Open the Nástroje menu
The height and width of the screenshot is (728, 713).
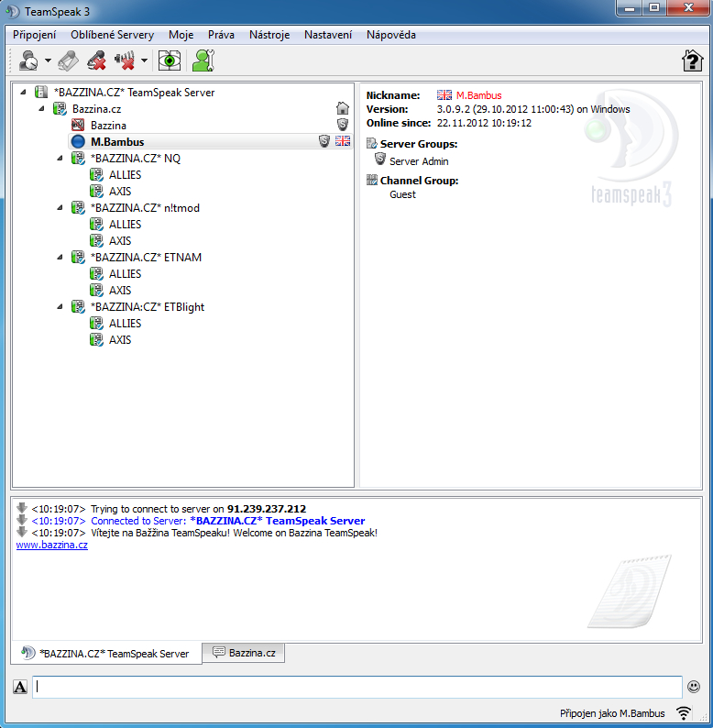click(x=269, y=35)
